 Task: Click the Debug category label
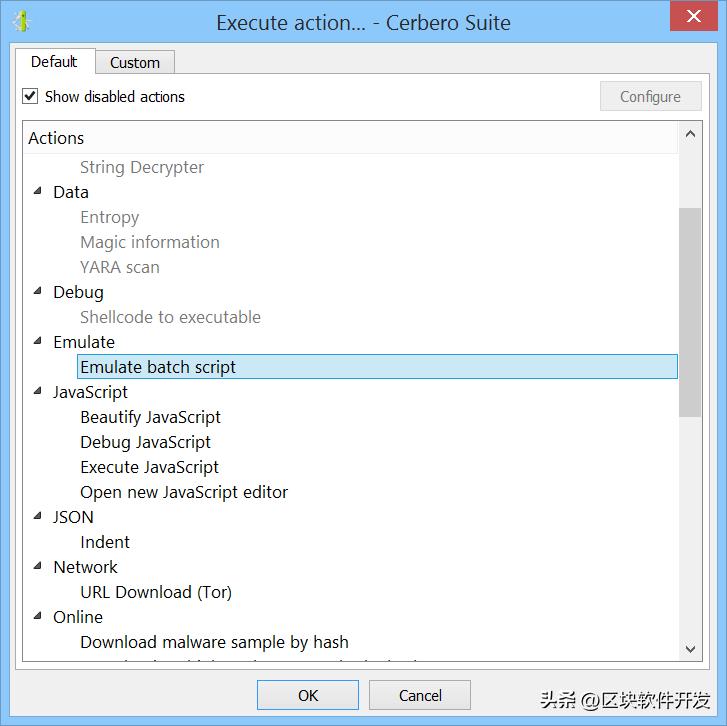pos(78,293)
